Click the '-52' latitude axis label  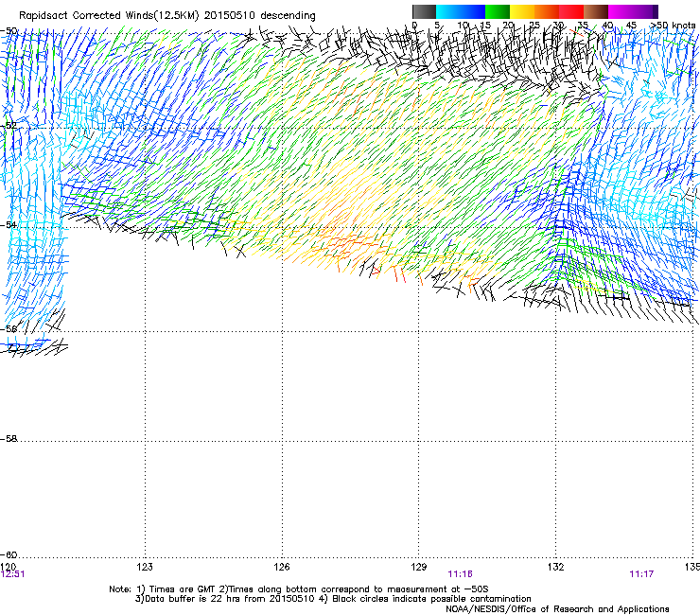point(9,126)
